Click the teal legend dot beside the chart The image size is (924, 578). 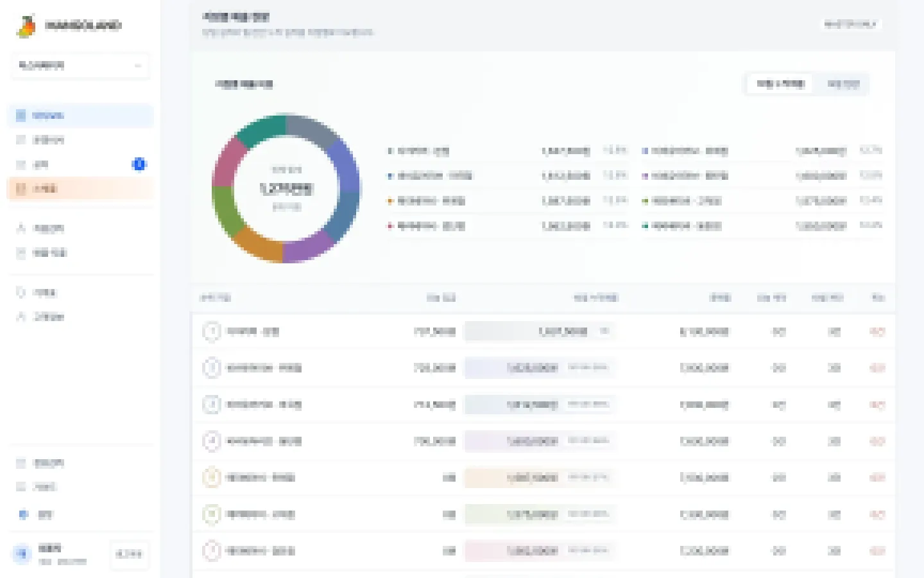click(645, 226)
